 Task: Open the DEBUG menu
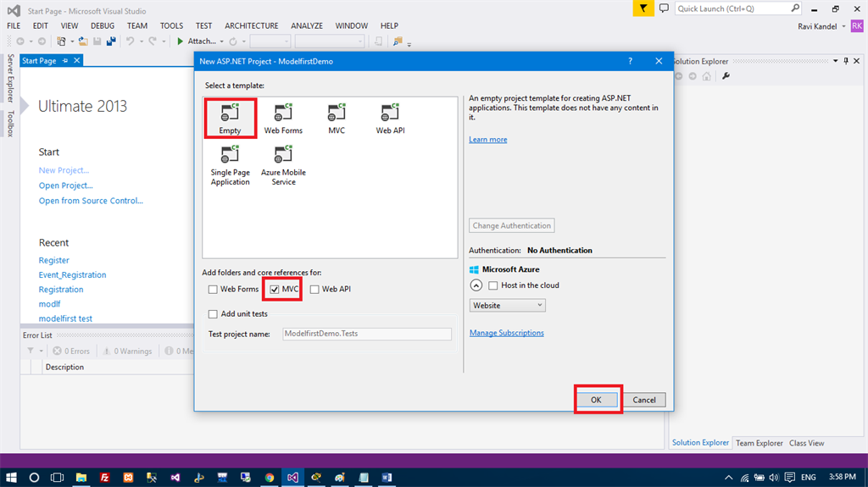coord(103,26)
